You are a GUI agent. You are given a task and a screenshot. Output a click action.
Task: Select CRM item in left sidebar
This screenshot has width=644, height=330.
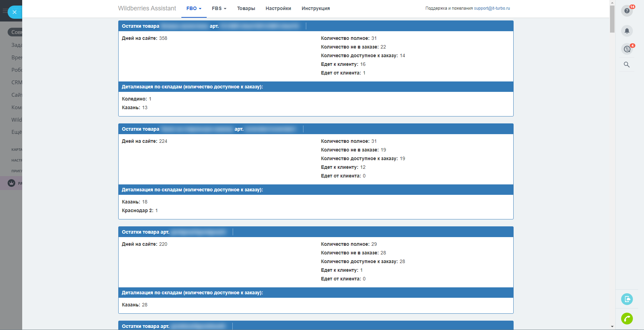pos(17,82)
